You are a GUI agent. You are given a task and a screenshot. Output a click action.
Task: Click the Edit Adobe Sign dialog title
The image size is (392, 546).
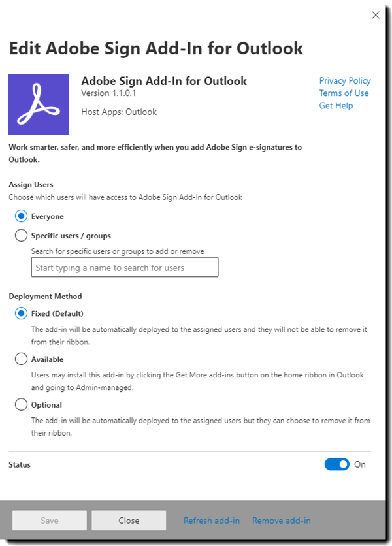coord(155,48)
